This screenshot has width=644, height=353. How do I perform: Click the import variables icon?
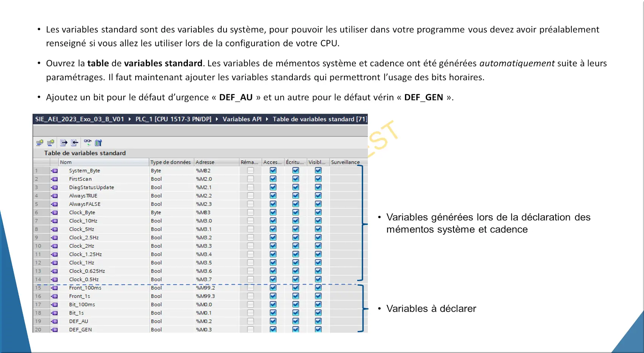point(75,143)
